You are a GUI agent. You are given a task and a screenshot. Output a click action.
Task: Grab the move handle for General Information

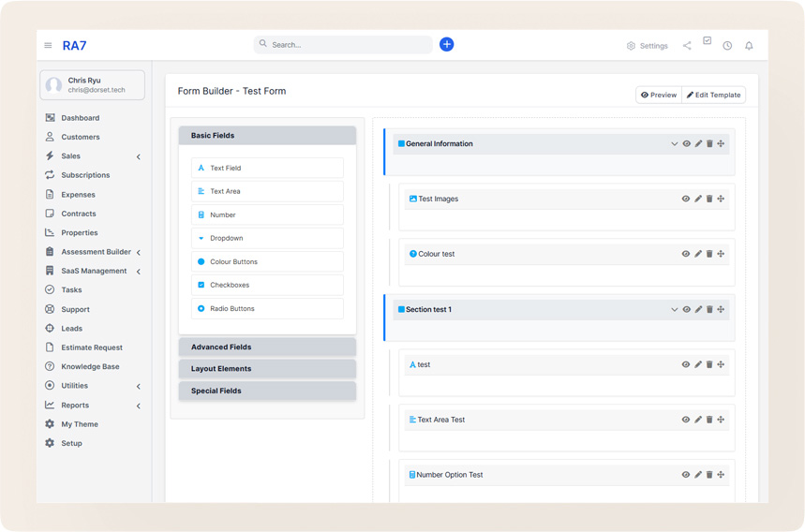[x=721, y=143]
